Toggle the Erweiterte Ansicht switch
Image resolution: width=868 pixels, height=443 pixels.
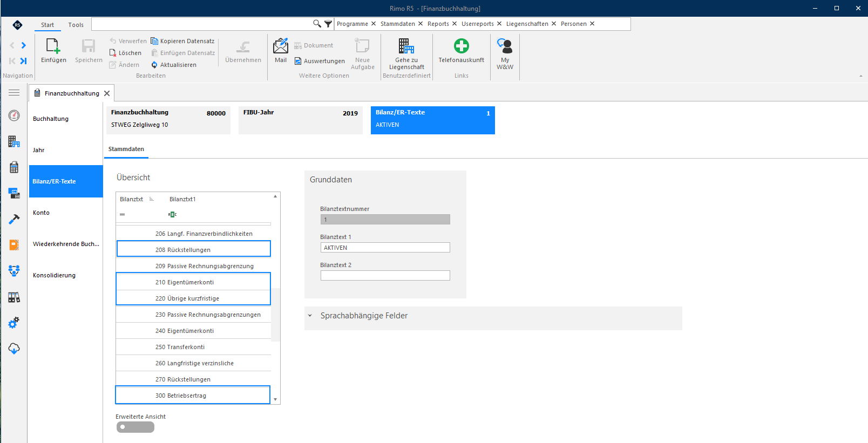(x=135, y=427)
